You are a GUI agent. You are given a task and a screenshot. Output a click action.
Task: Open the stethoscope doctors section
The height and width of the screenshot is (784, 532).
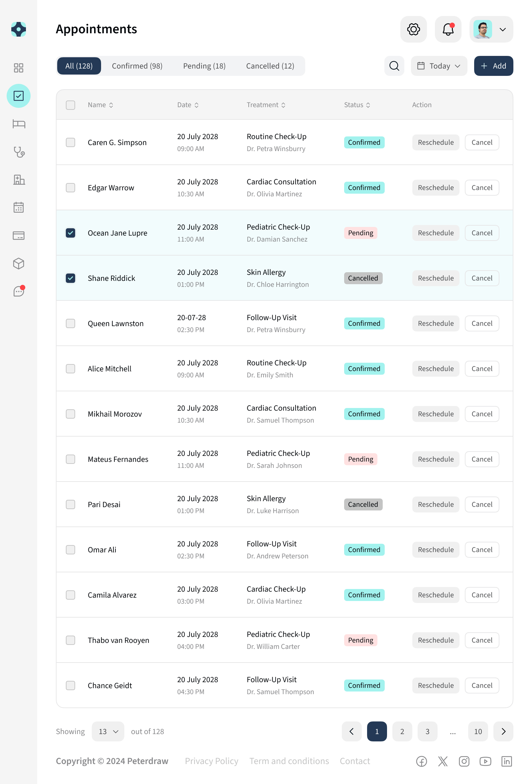(19, 152)
